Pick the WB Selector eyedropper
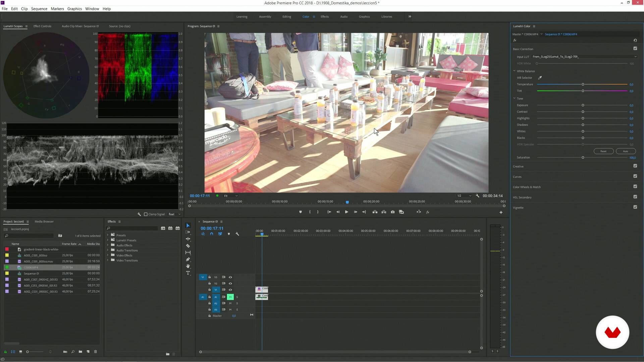The image size is (644, 362). 540,78
